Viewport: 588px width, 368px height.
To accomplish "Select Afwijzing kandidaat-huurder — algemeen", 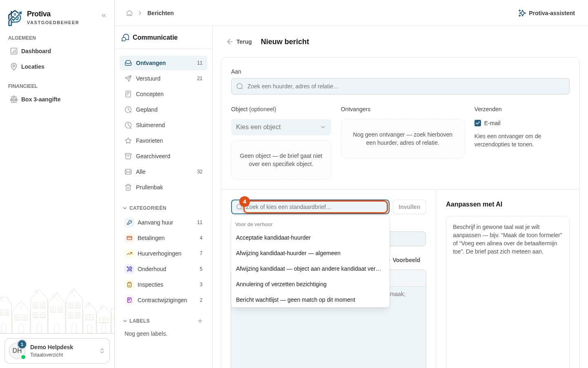I will point(310,253).
